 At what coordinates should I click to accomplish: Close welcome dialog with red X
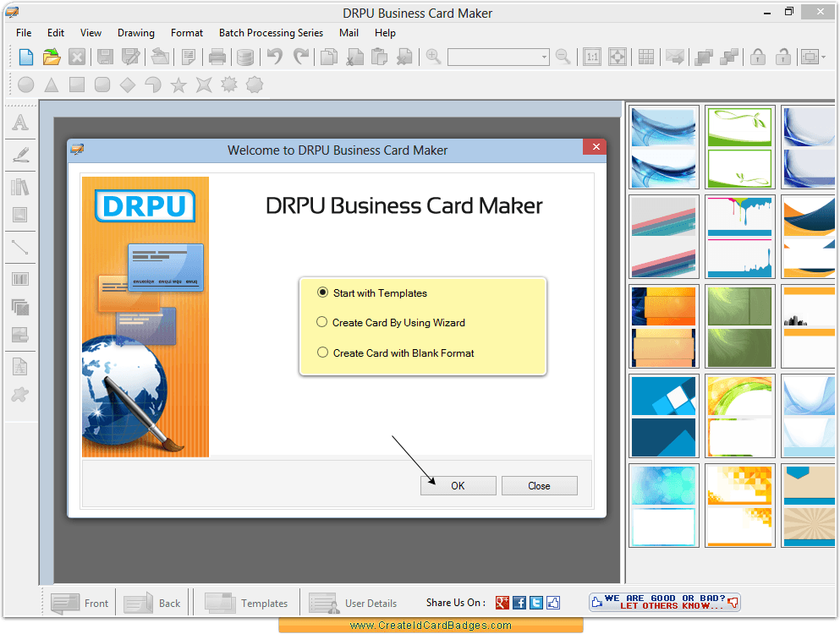tap(596, 147)
